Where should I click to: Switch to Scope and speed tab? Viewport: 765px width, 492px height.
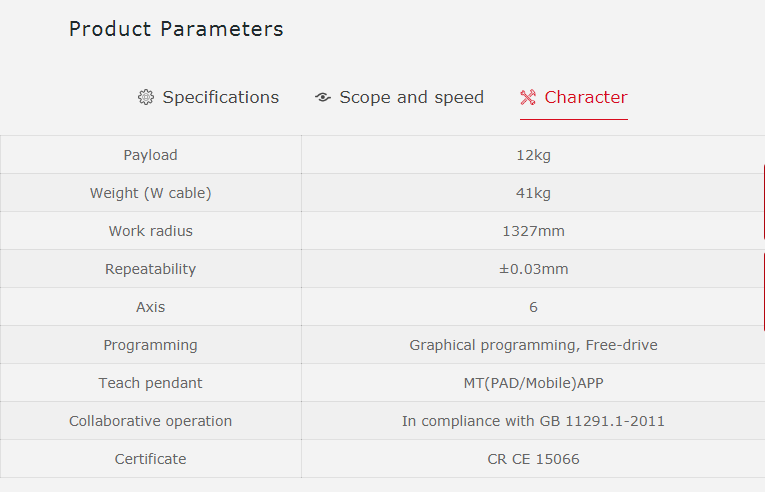[x=411, y=97]
